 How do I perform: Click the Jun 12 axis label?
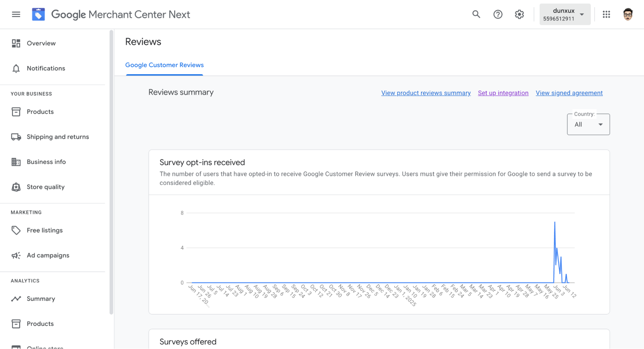point(569,291)
